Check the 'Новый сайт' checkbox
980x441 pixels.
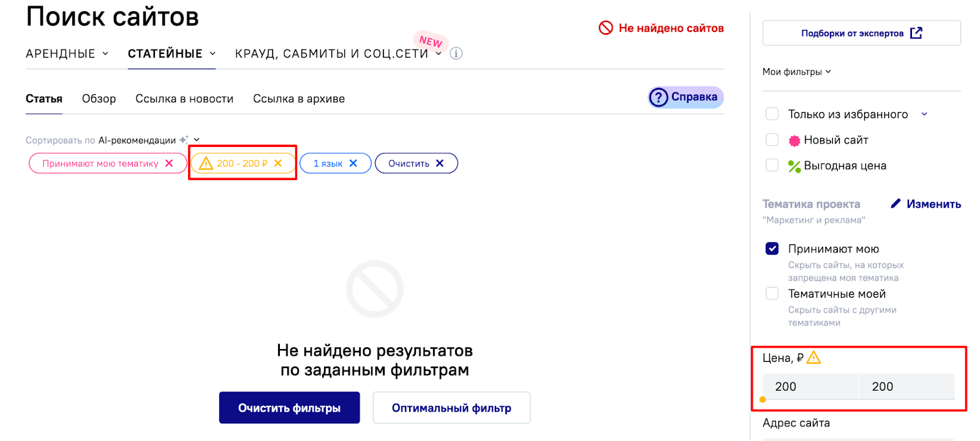(772, 140)
